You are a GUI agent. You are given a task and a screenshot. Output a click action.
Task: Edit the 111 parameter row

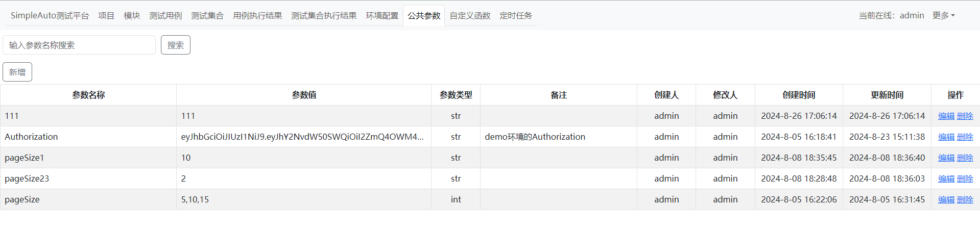[x=946, y=116]
